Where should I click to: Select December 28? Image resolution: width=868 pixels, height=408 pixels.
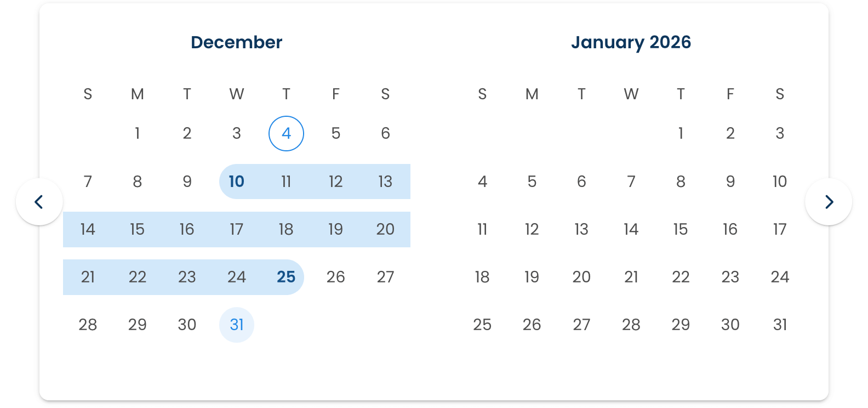tap(88, 325)
